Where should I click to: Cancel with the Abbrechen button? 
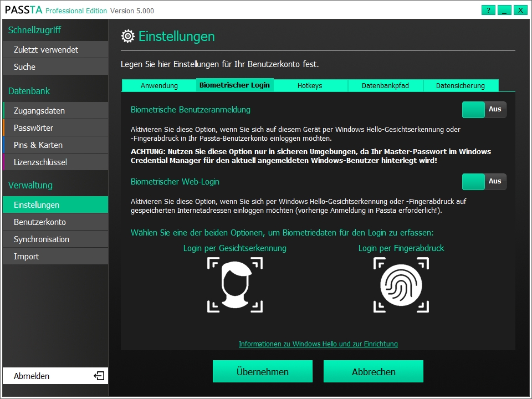tap(374, 371)
